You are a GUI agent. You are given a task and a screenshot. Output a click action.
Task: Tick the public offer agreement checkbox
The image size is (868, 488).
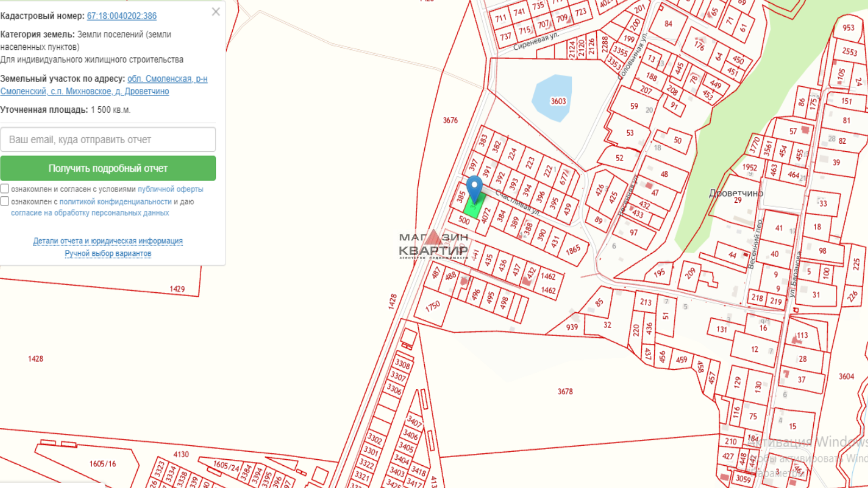point(5,189)
